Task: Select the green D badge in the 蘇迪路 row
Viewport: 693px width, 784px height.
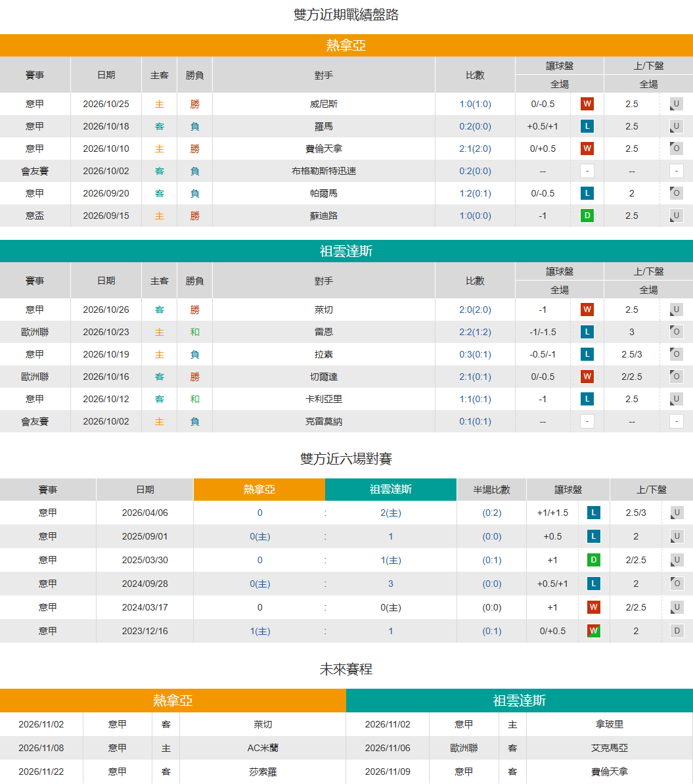Action: tap(587, 216)
